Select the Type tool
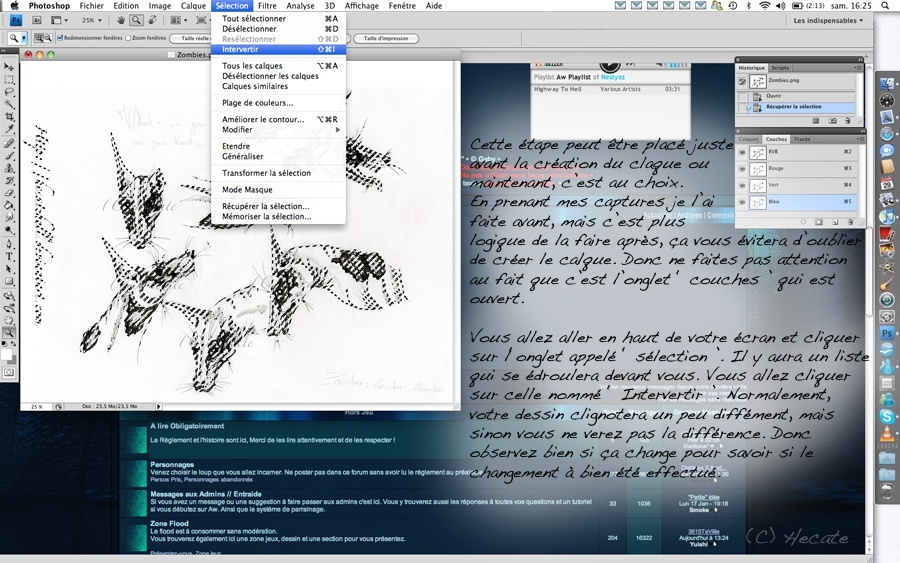This screenshot has height=563, width=900. pyautogui.click(x=9, y=257)
